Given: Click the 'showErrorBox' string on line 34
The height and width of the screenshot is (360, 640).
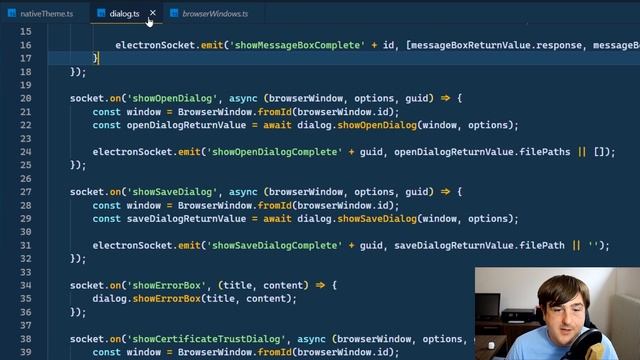Looking at the screenshot, I should point(167,285).
